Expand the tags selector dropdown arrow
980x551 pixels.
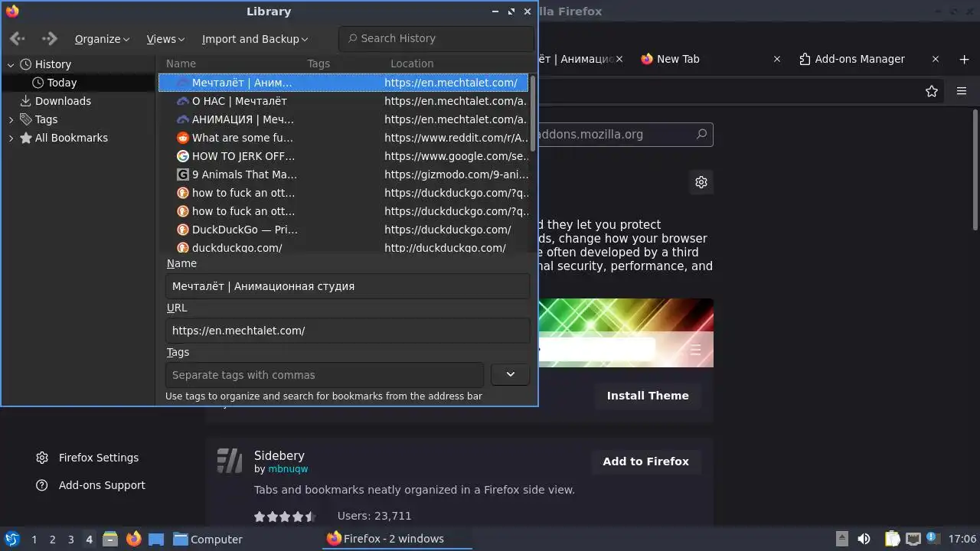coord(510,374)
